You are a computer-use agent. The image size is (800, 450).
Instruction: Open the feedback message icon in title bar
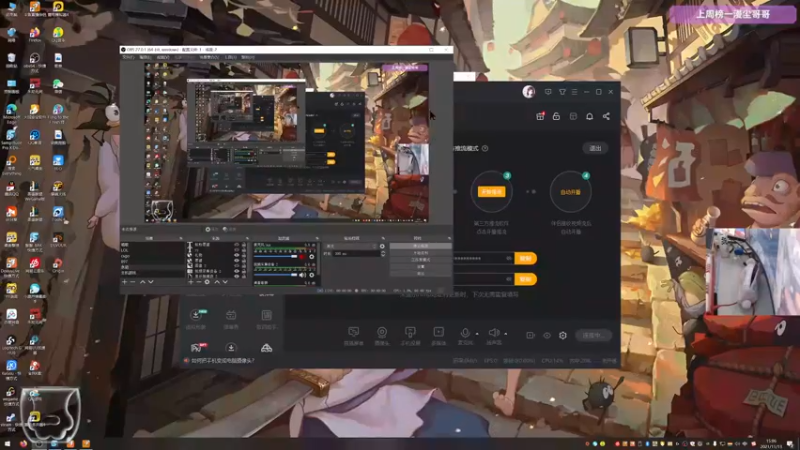pos(548,92)
